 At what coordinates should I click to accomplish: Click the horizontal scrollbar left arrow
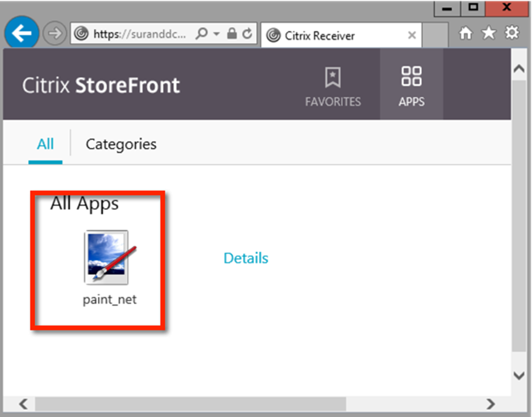coord(23,404)
